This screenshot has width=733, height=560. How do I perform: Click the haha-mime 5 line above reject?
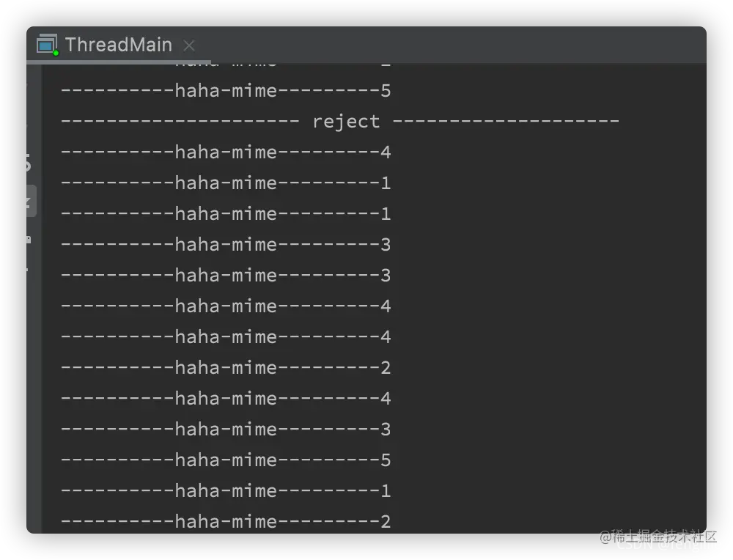point(226,91)
